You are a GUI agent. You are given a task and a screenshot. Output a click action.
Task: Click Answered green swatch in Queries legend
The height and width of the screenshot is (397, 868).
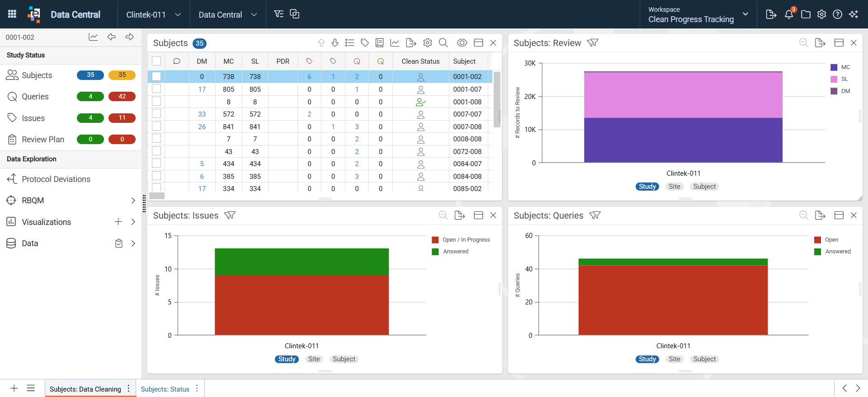coord(818,252)
